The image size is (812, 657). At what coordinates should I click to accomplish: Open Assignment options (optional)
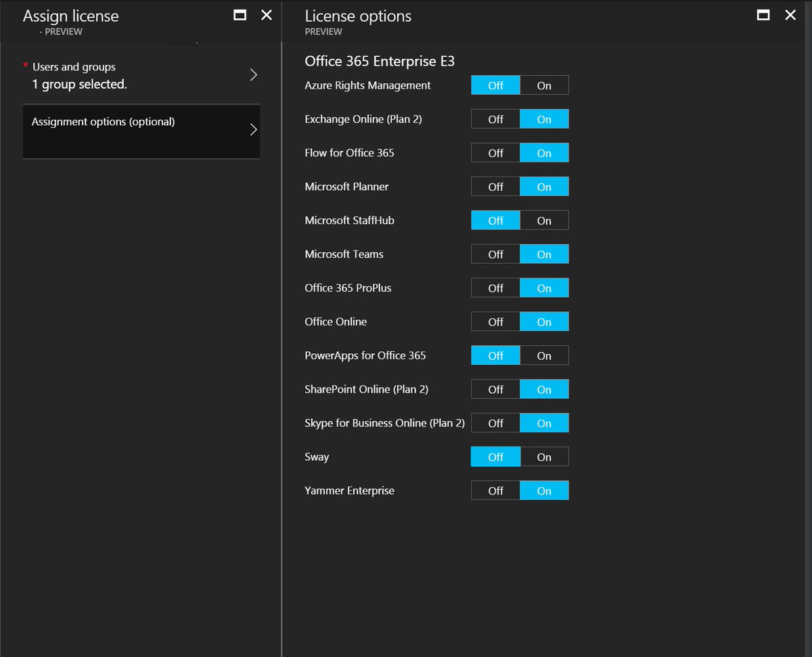tap(141, 131)
